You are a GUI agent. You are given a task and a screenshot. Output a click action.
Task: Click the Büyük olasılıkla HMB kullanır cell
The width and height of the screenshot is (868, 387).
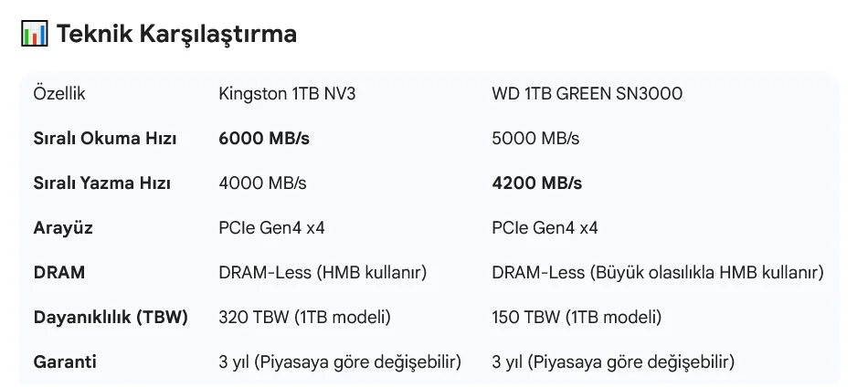click(x=658, y=273)
